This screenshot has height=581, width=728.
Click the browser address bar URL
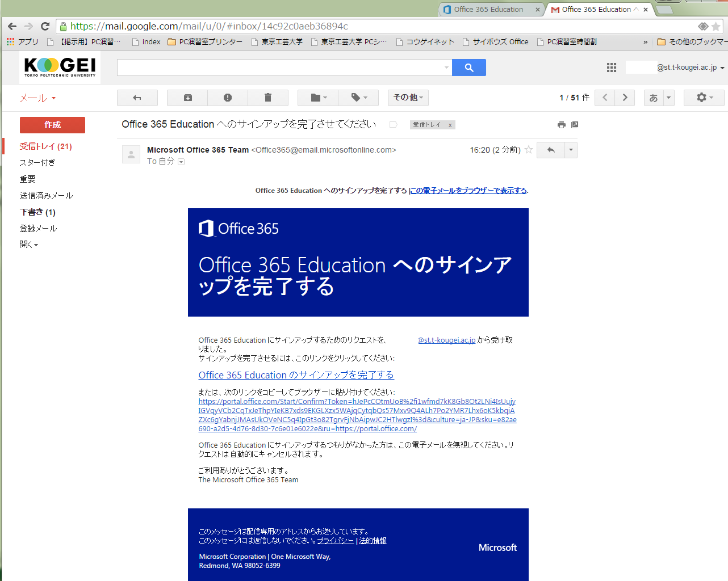point(209,26)
